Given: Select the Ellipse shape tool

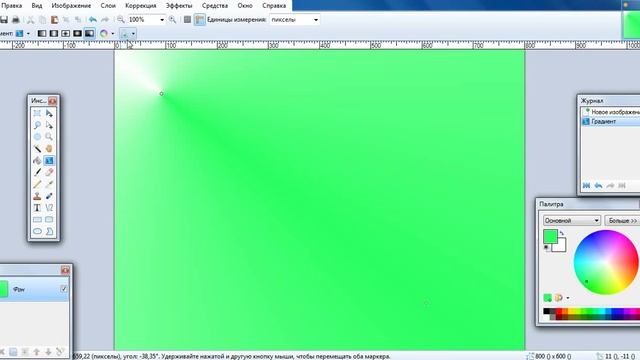Looking at the screenshot, I should [37, 231].
